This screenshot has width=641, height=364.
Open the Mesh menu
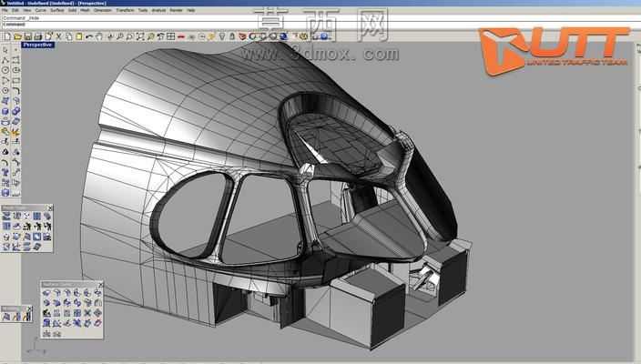pyautogui.click(x=85, y=10)
